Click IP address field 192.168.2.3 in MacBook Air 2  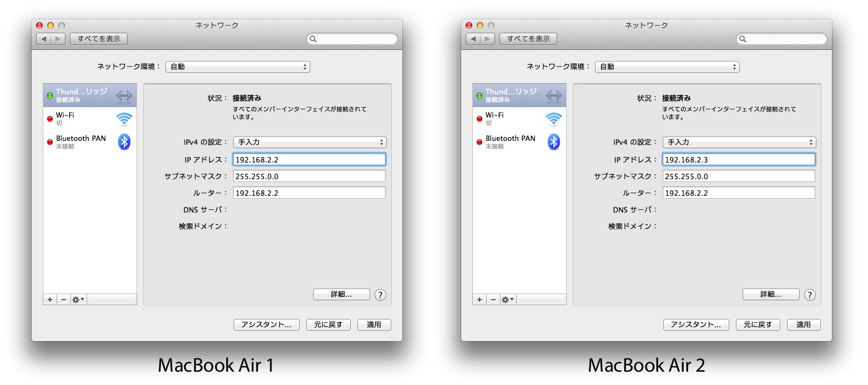click(739, 160)
